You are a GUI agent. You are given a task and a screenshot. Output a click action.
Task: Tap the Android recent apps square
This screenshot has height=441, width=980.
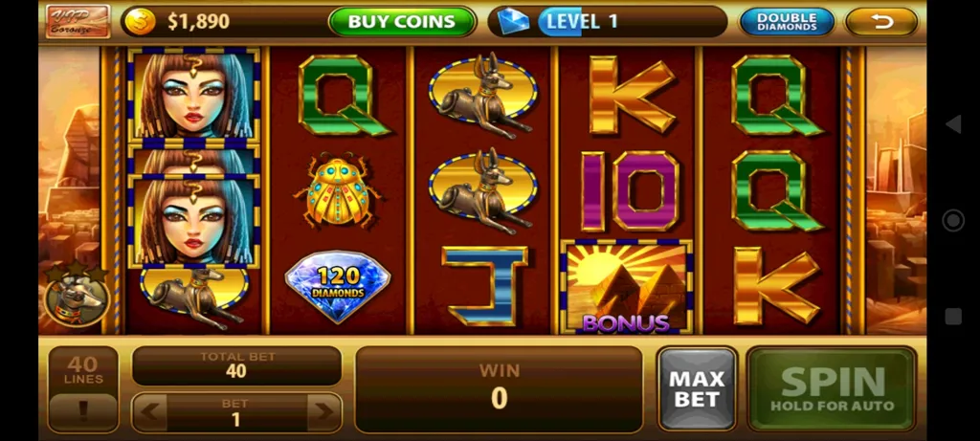tap(953, 316)
